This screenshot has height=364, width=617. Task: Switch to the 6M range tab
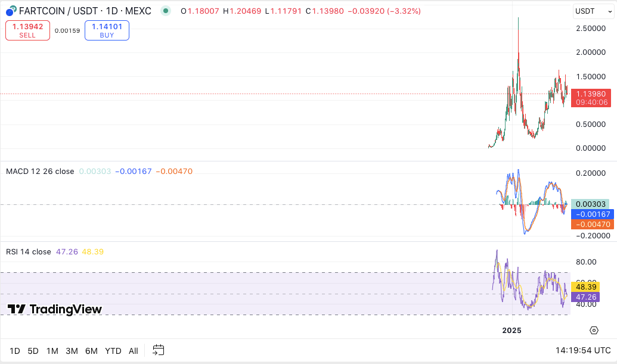point(91,351)
